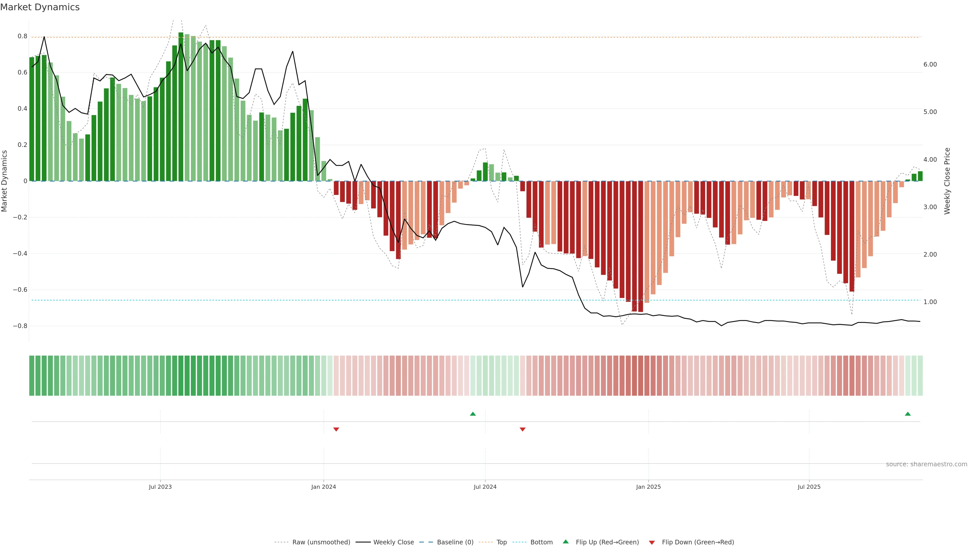Click the Jul 2025 x-axis tick label
Screen dimensions: 980x551
[x=809, y=487]
